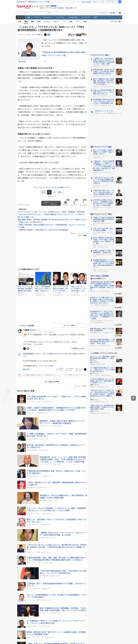Open マイページ link
This screenshot has width=138, height=644.
click(x=103, y=13)
